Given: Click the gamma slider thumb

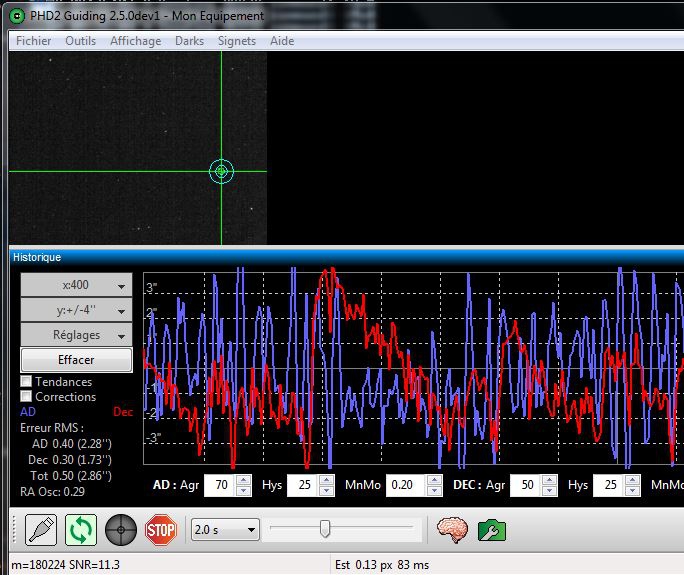Looking at the screenshot, I should (x=325, y=529).
